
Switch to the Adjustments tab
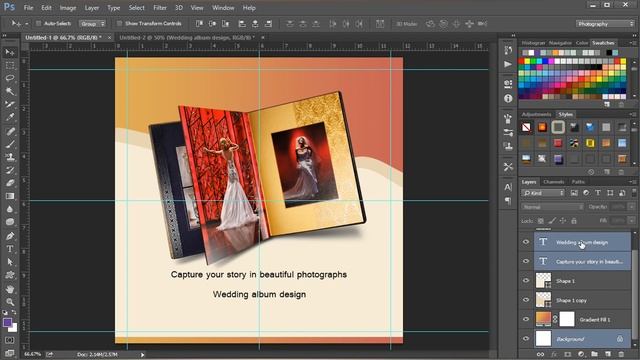[536, 114]
